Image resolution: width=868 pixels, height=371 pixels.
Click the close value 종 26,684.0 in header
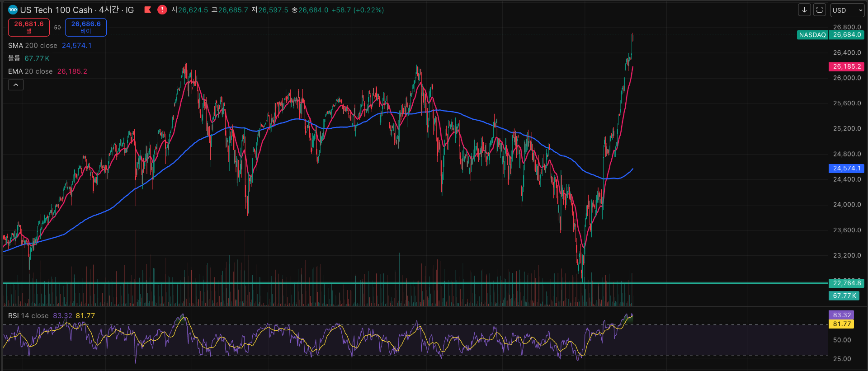pos(310,10)
